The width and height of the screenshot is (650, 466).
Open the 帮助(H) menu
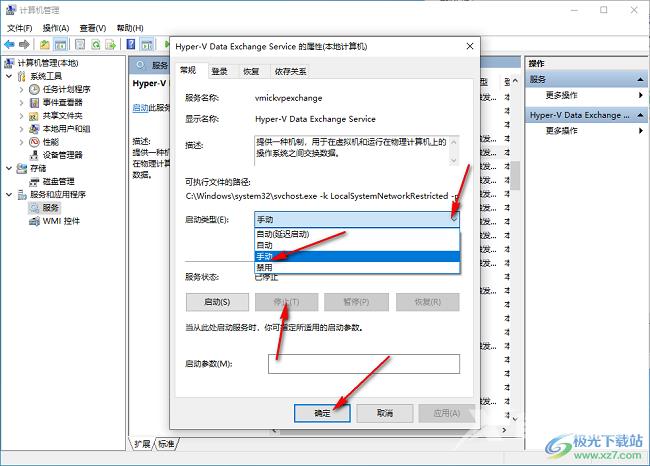tap(130, 28)
